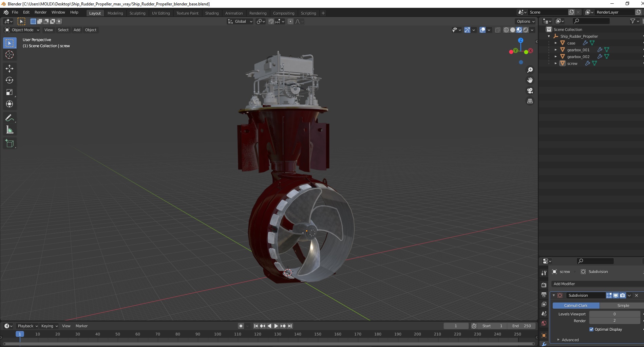Click the Levels Viewport value field
This screenshot has width=644, height=347.
pos(614,314)
